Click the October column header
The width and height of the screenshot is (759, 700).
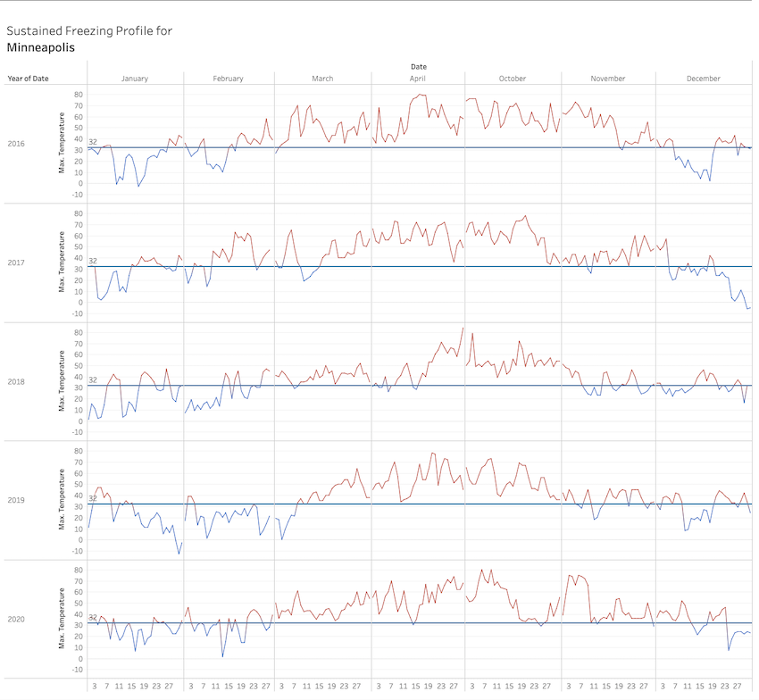[x=513, y=79]
